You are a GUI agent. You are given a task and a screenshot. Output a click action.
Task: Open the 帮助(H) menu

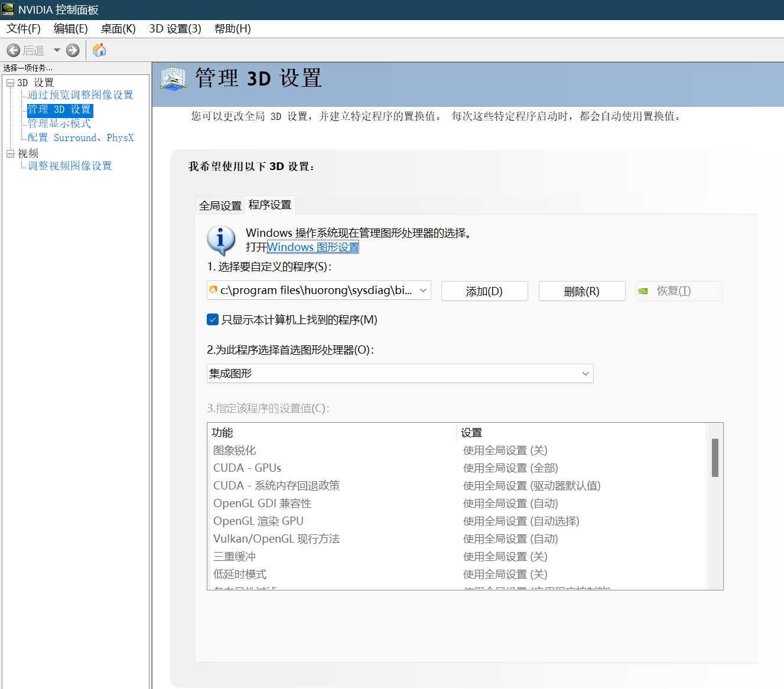[x=232, y=29]
